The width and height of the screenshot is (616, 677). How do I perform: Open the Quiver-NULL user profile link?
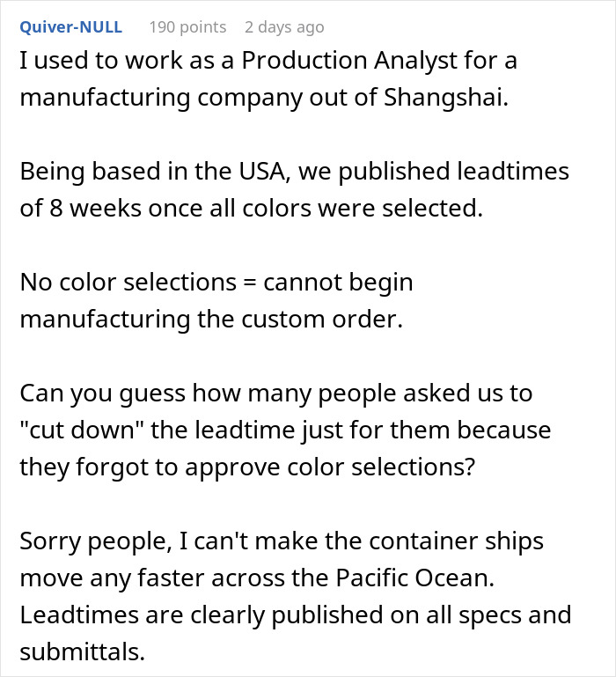click(x=70, y=27)
